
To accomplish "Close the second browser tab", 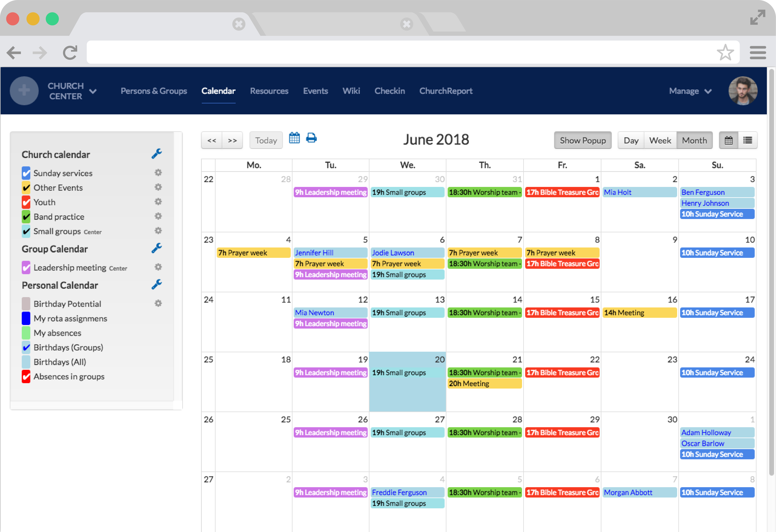I will (406, 24).
